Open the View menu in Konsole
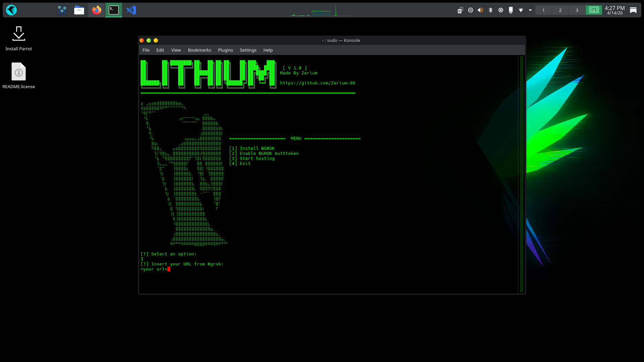This screenshot has width=644, height=362. point(176,50)
